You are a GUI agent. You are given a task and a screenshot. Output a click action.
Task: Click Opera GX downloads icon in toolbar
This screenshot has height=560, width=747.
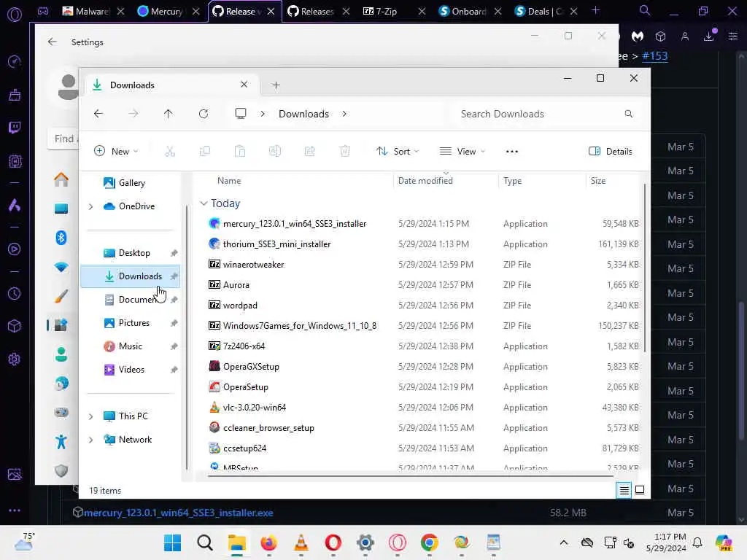click(709, 36)
